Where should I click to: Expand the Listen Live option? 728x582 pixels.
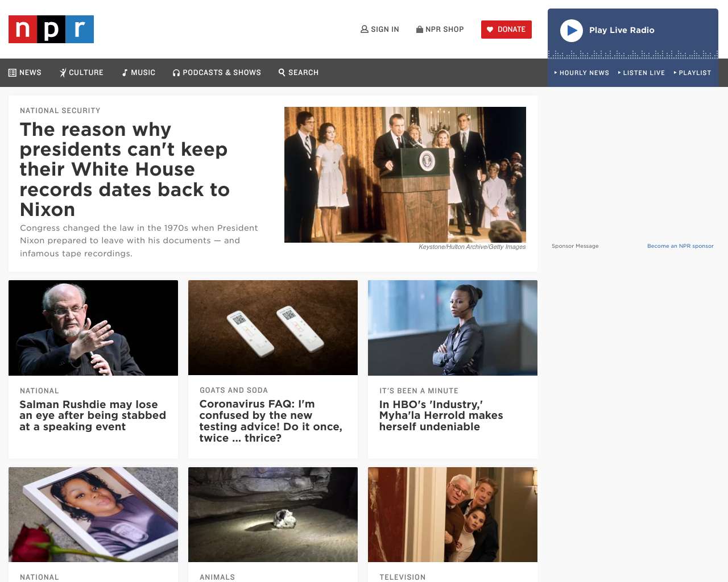click(x=642, y=73)
